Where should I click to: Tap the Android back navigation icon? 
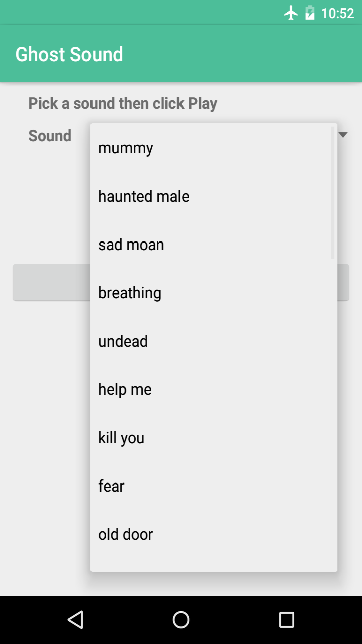point(75,620)
